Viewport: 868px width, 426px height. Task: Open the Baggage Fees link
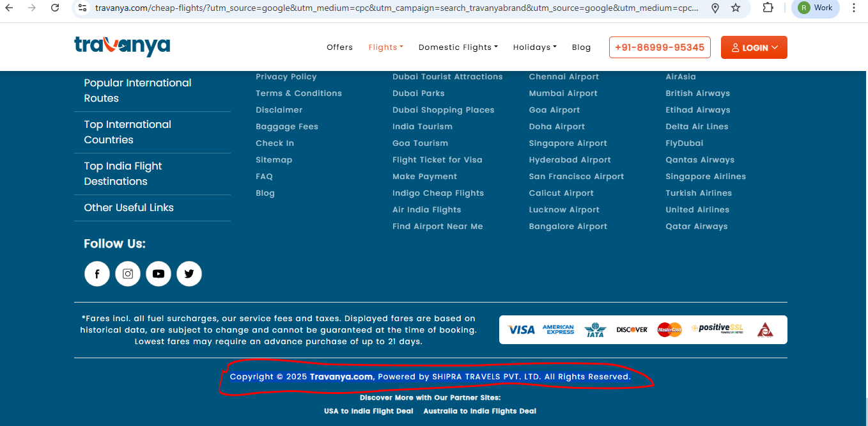[x=286, y=127]
